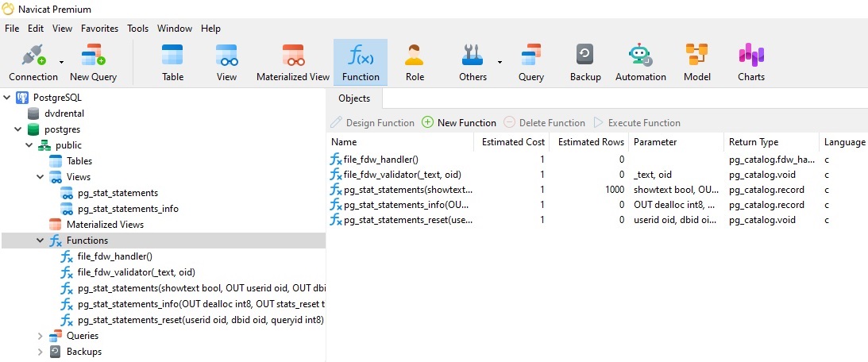Image resolution: width=868 pixels, height=362 pixels.
Task: Open the File menu
Action: [x=12, y=29]
